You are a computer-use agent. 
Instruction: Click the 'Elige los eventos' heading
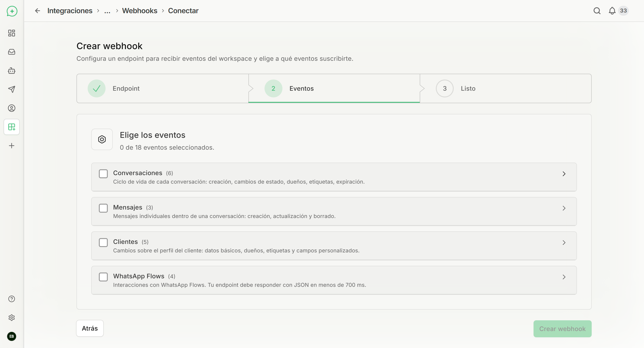click(x=153, y=135)
